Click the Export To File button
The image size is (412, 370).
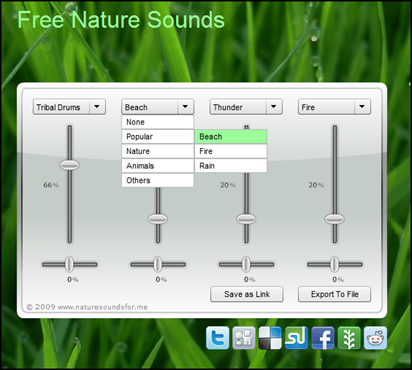click(334, 294)
